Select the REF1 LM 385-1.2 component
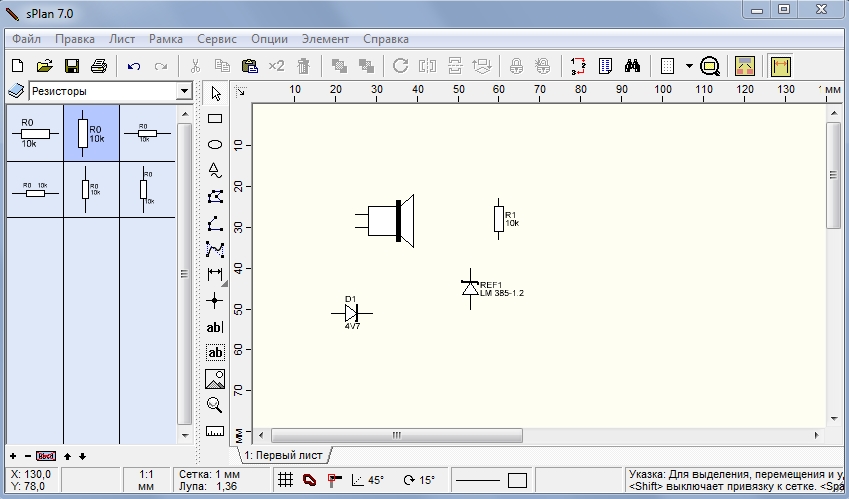Screen dimensions: 849x499 pyautogui.click(x=492, y=289)
